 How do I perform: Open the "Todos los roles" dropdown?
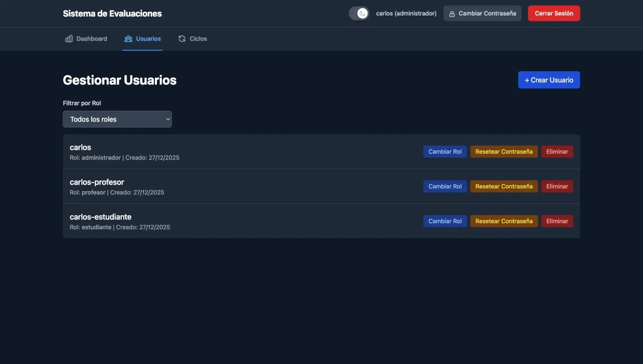click(117, 118)
